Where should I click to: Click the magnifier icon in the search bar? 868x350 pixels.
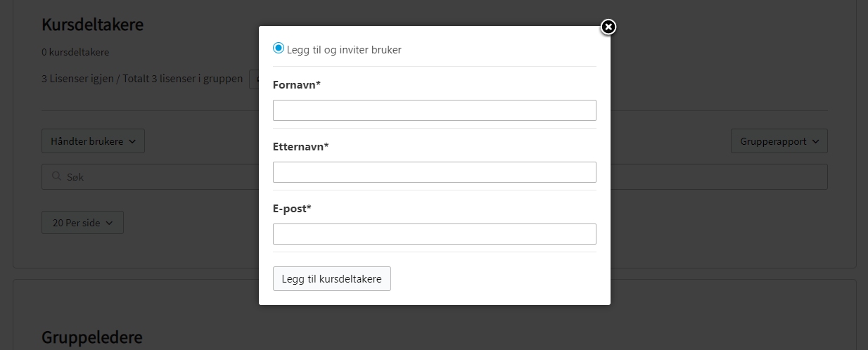[x=56, y=177]
